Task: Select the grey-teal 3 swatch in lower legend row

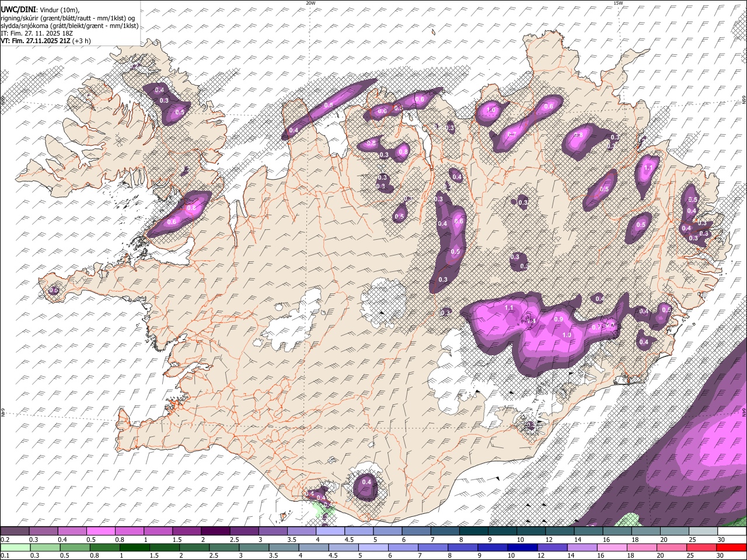Action: pyautogui.click(x=253, y=547)
